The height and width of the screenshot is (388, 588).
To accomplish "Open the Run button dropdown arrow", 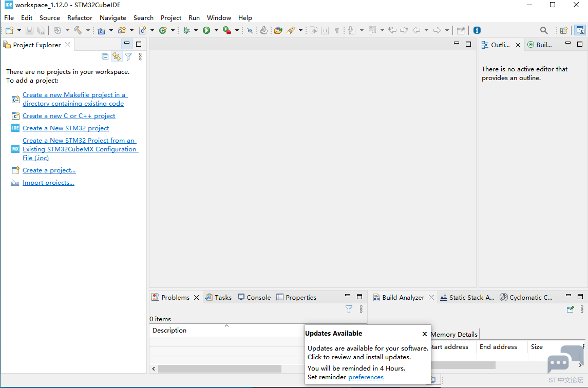I will click(216, 30).
